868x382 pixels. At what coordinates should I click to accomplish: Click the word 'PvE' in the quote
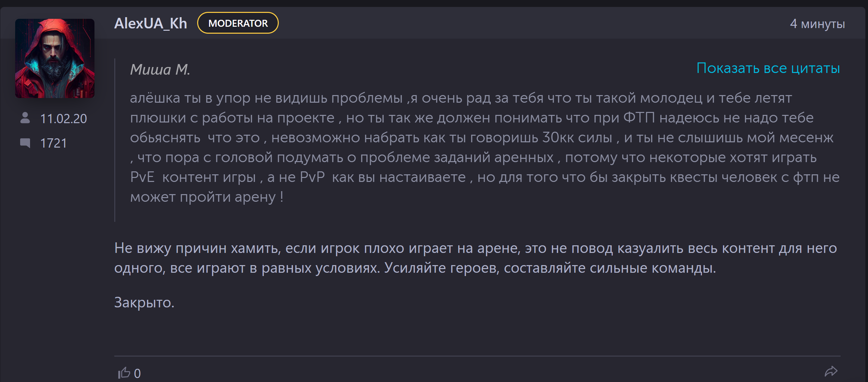[142, 177]
